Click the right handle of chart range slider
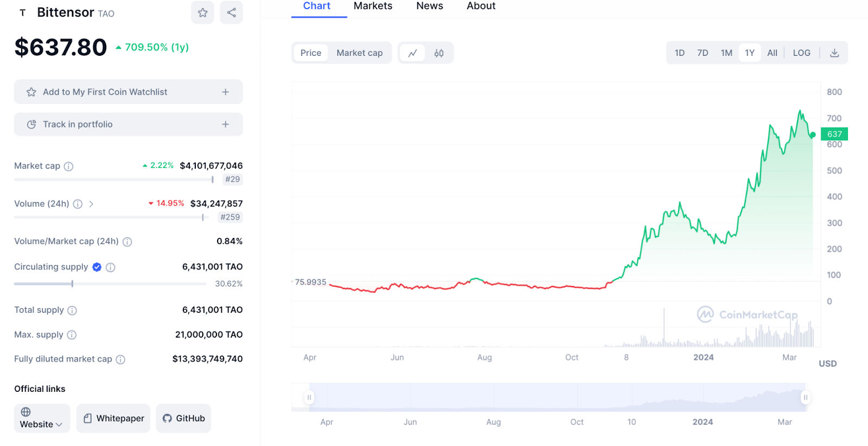The width and height of the screenshot is (868, 446). coord(806,398)
